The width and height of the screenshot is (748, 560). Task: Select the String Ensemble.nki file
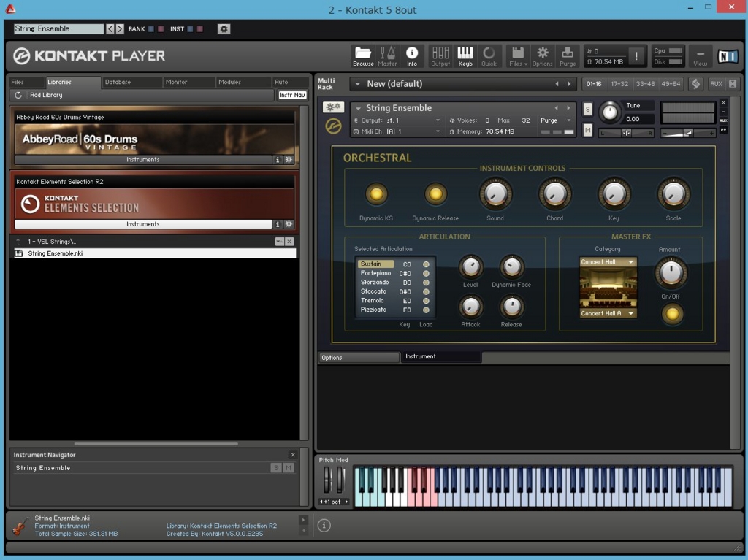pyautogui.click(x=155, y=253)
